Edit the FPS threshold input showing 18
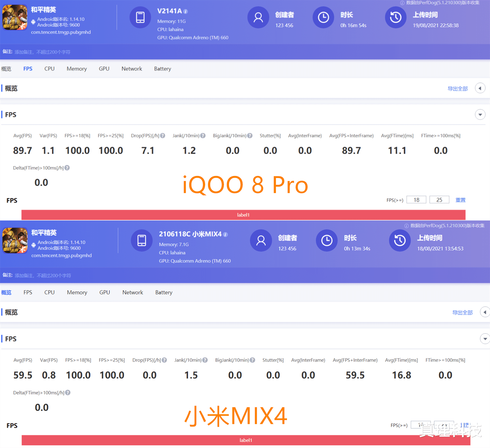Viewport: 490px width, 448px height. tap(416, 199)
